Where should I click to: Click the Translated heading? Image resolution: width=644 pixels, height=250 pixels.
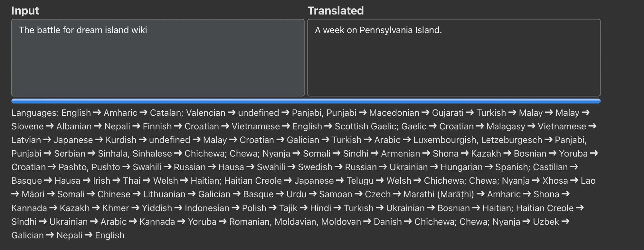point(336,11)
